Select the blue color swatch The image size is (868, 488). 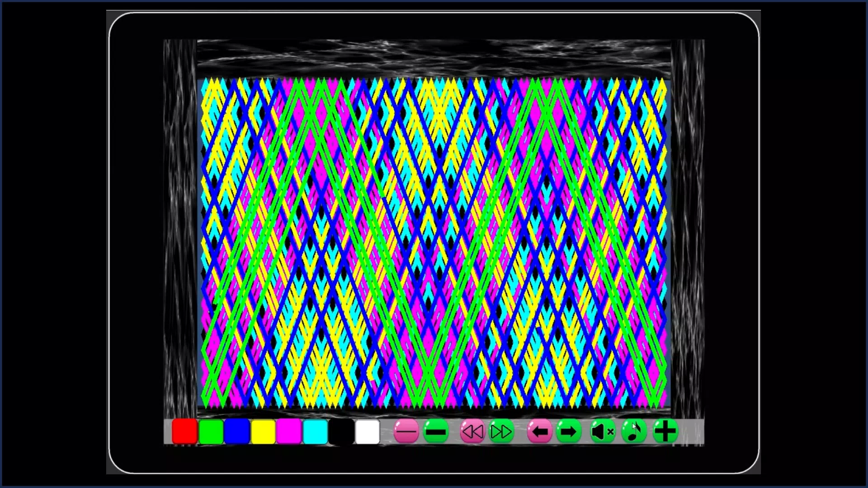click(236, 432)
